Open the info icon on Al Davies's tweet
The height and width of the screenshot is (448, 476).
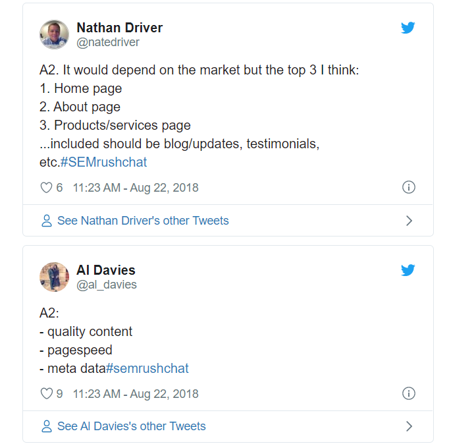coord(409,393)
